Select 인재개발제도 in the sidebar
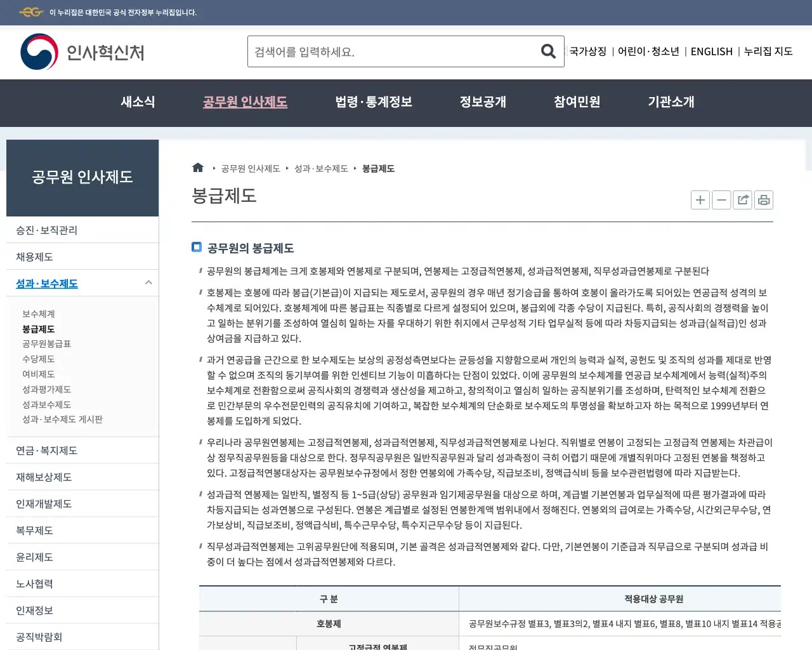 coord(82,503)
